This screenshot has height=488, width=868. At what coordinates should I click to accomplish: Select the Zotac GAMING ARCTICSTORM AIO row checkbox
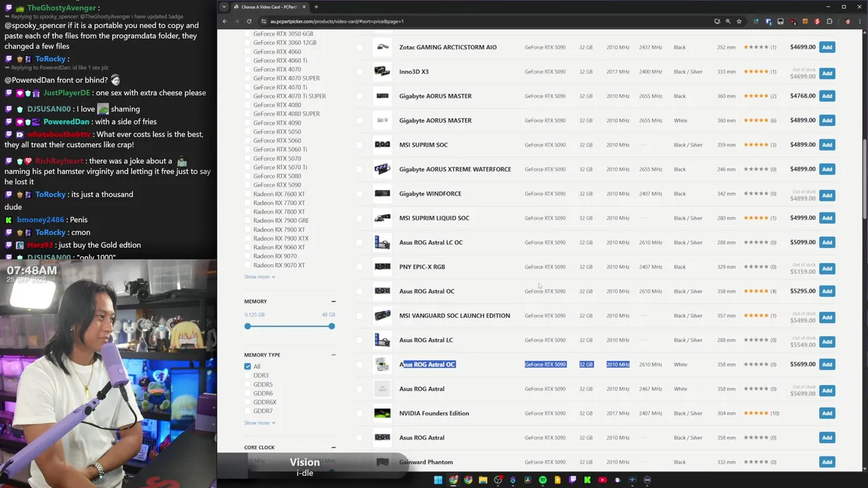tap(359, 47)
